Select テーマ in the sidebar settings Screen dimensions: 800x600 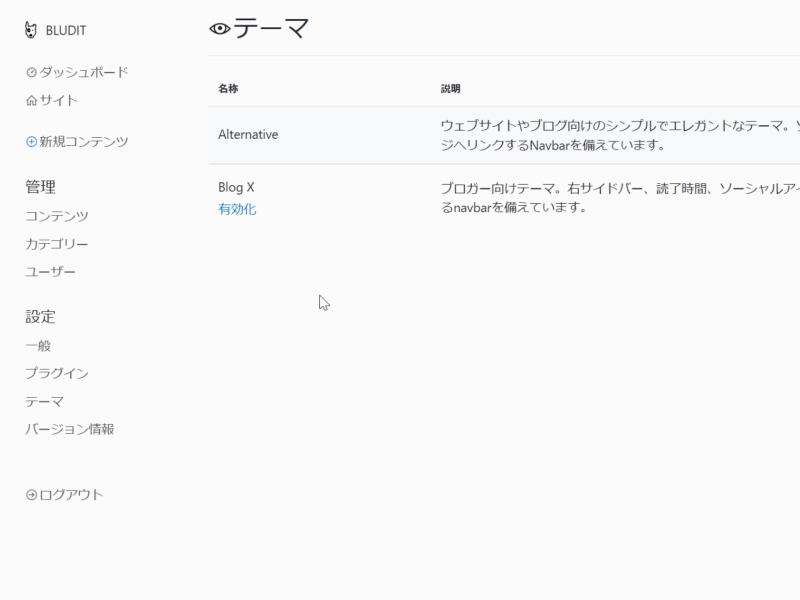[44, 401]
